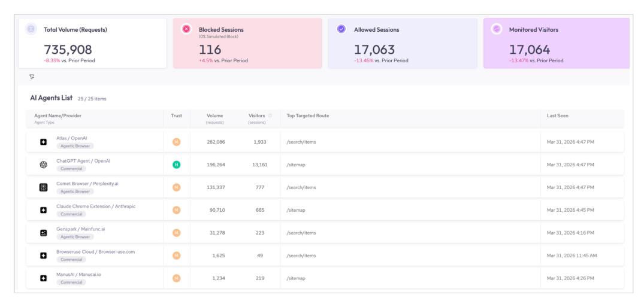Screen dimensions: 644x304
Task: Click the visitors value 13,161
Action: (259, 165)
